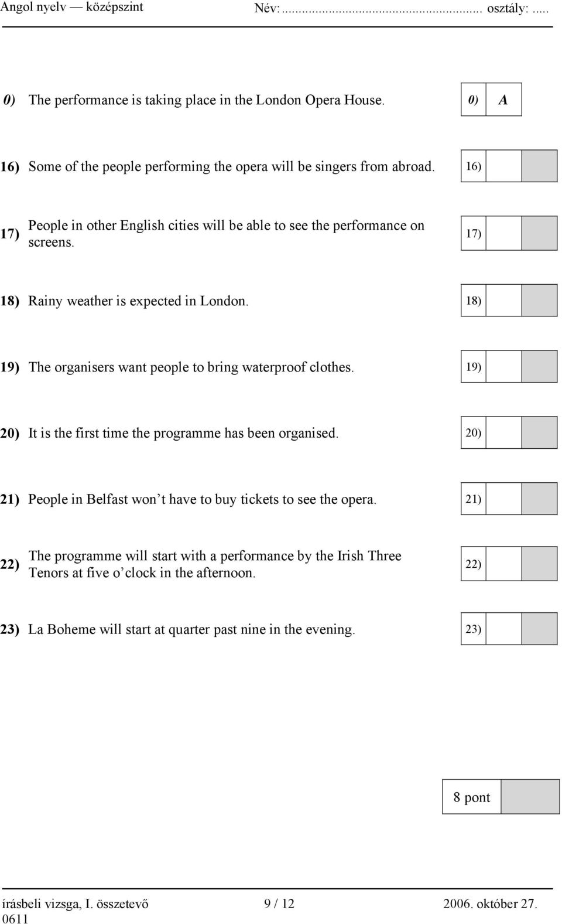
Task: Click the answer box for question 23
Action: (503, 629)
